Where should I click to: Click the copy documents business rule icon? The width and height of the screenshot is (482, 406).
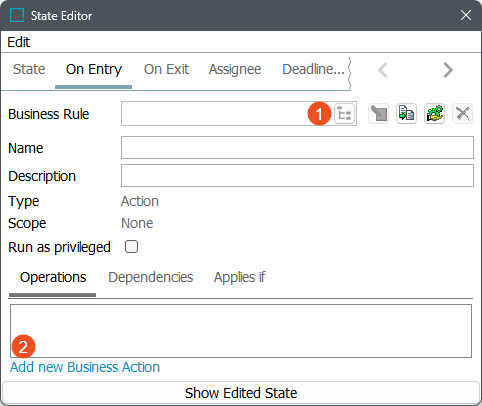click(x=406, y=114)
